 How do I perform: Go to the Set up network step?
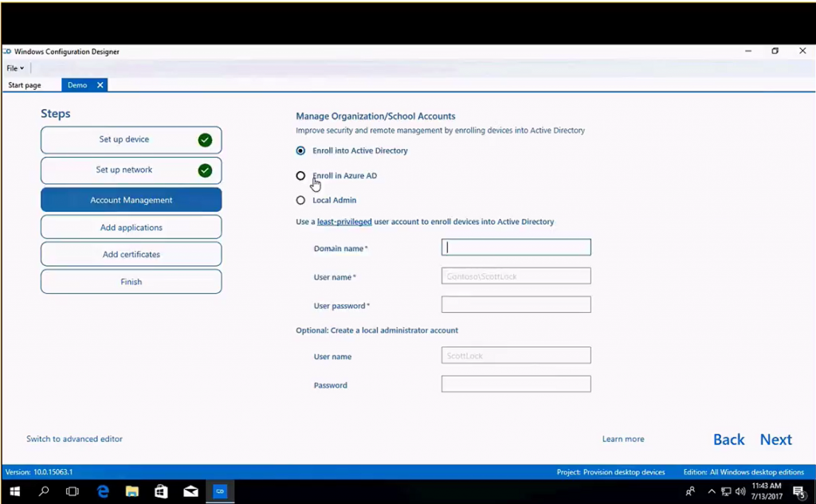131,170
